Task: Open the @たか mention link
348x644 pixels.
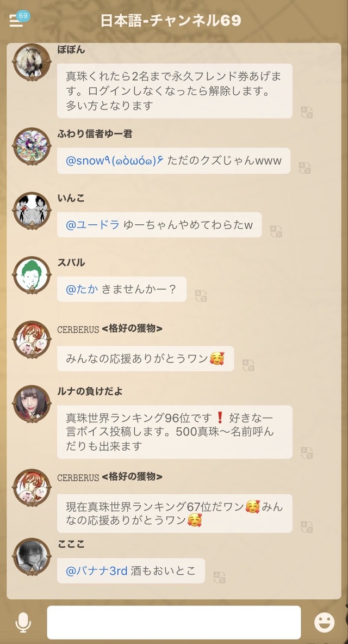Action: 82,289
